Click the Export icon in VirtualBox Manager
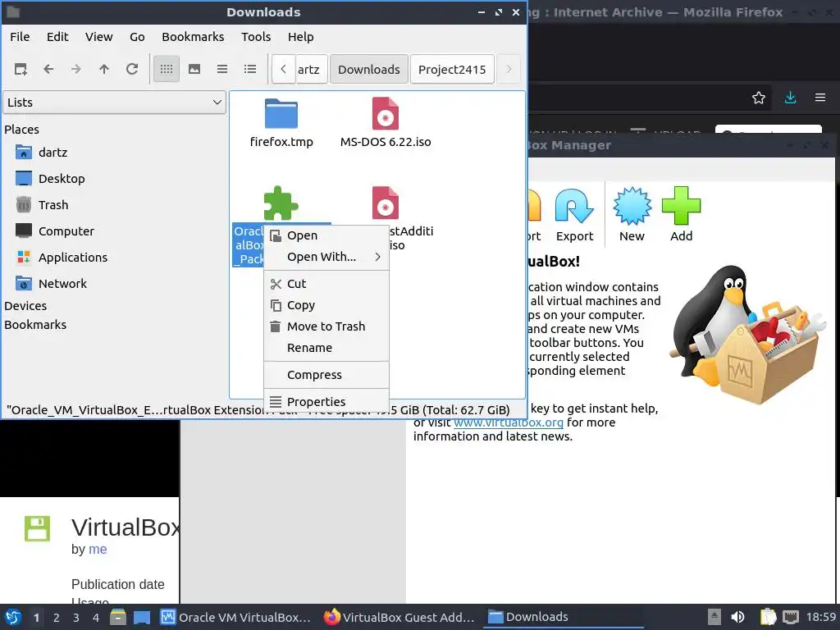840x630 pixels. pyautogui.click(x=574, y=214)
